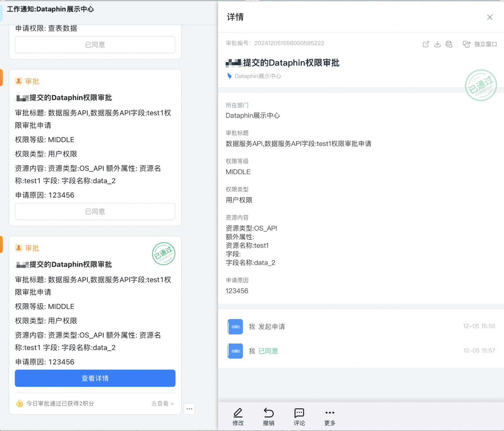Click the 我 发起申请 timeline entry
This screenshot has width=504, height=431.
click(267, 327)
